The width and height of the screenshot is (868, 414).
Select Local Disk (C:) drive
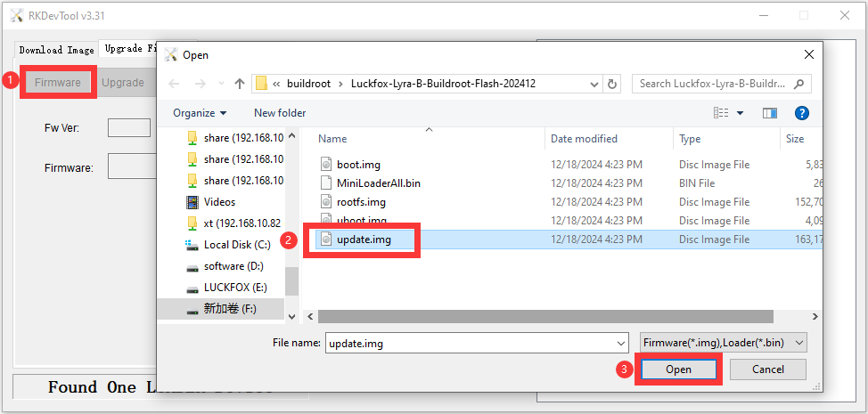pyautogui.click(x=236, y=245)
